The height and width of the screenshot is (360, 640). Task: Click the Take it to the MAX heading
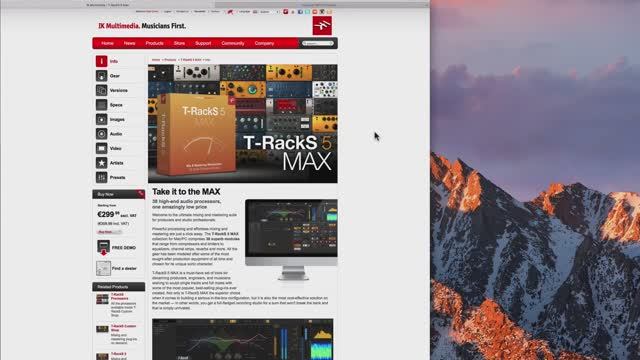pos(186,191)
